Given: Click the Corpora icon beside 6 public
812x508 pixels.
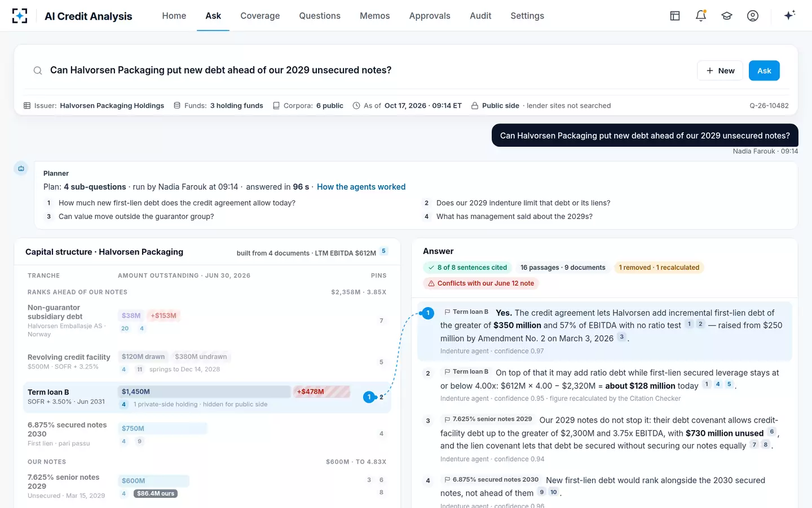Looking at the screenshot, I should (x=276, y=106).
